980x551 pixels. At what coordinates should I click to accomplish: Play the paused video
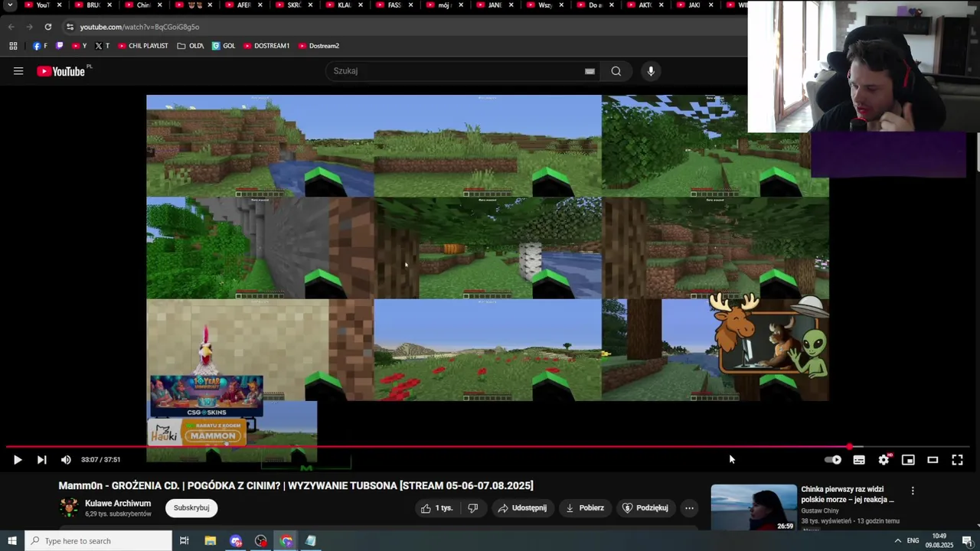pyautogui.click(x=18, y=460)
